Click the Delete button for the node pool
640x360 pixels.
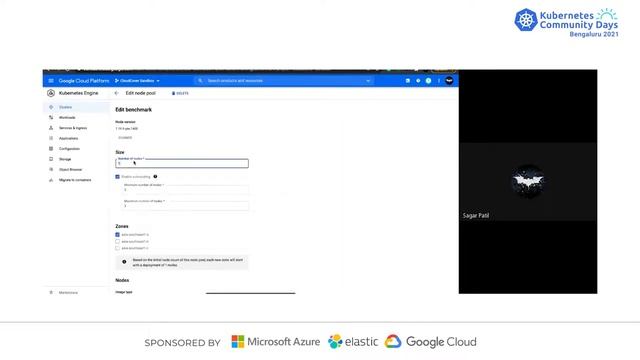tap(180, 93)
